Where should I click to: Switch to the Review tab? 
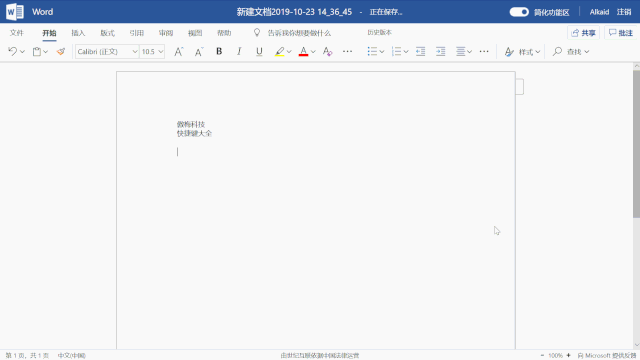click(x=166, y=33)
